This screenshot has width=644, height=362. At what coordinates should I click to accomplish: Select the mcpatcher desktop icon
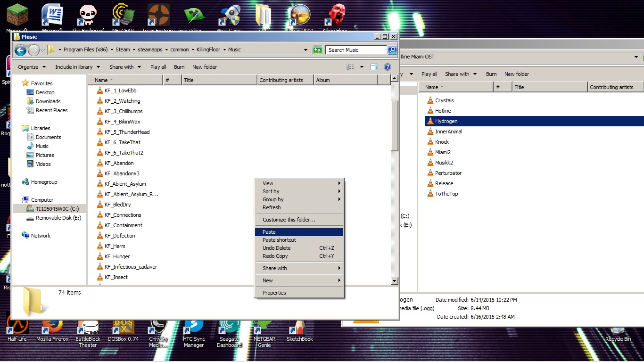194,18
